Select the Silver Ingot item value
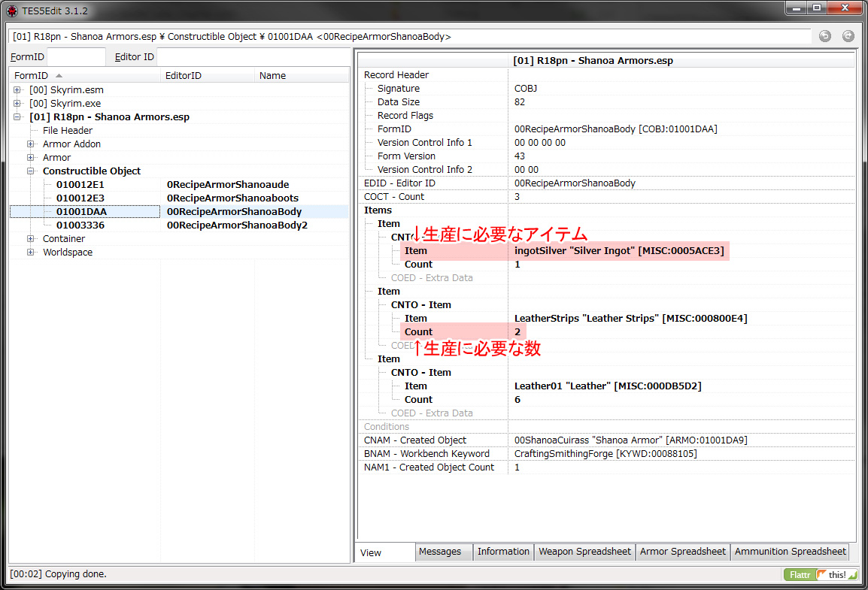Image resolution: width=868 pixels, height=590 pixels. 619,250
